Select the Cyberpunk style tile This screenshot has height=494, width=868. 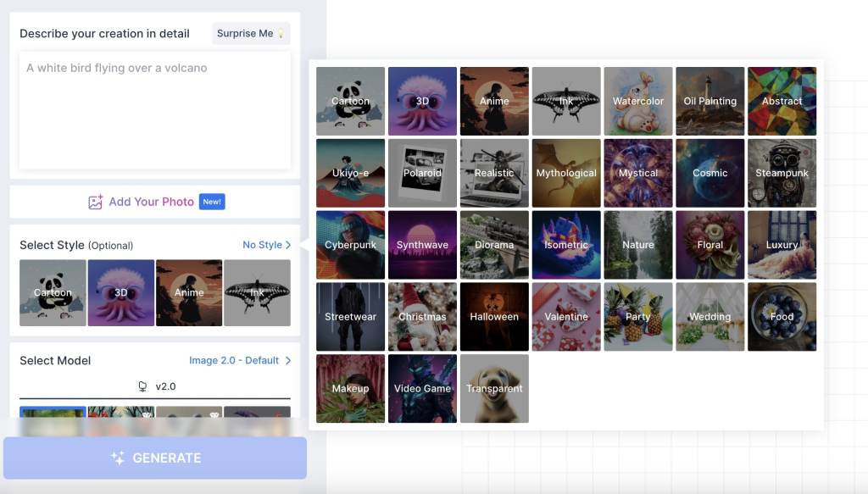(350, 245)
